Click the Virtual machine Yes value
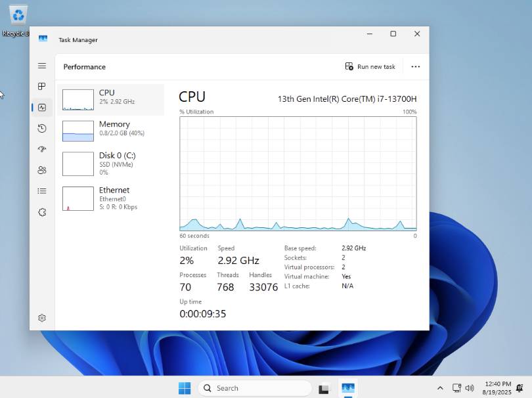This screenshot has width=532, height=398. (346, 276)
